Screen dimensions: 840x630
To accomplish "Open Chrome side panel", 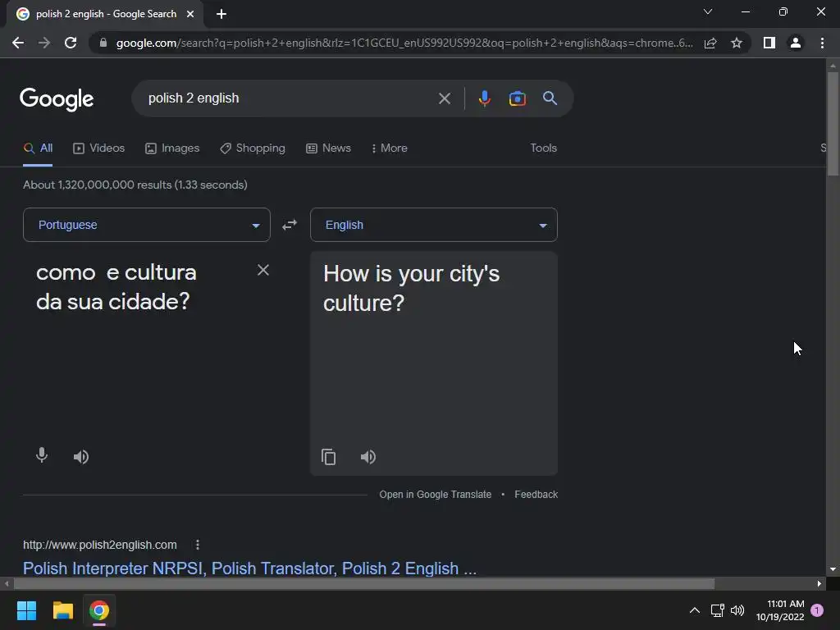I will (769, 43).
